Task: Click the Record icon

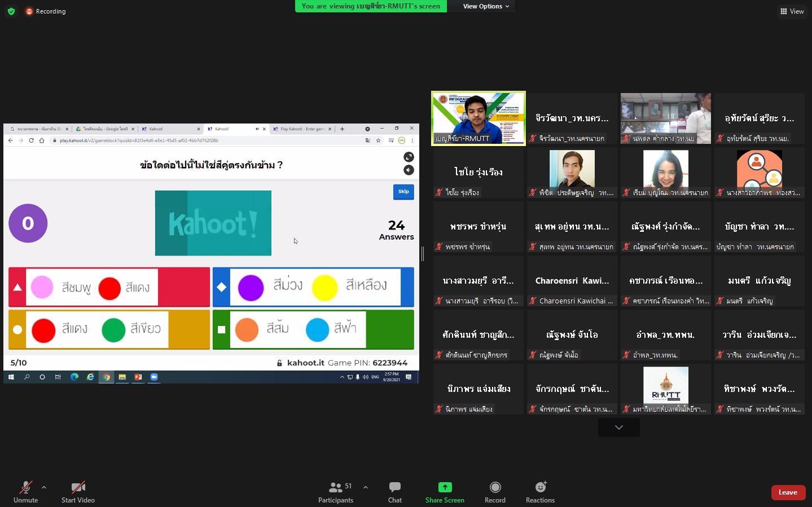Action: pyautogui.click(x=495, y=487)
